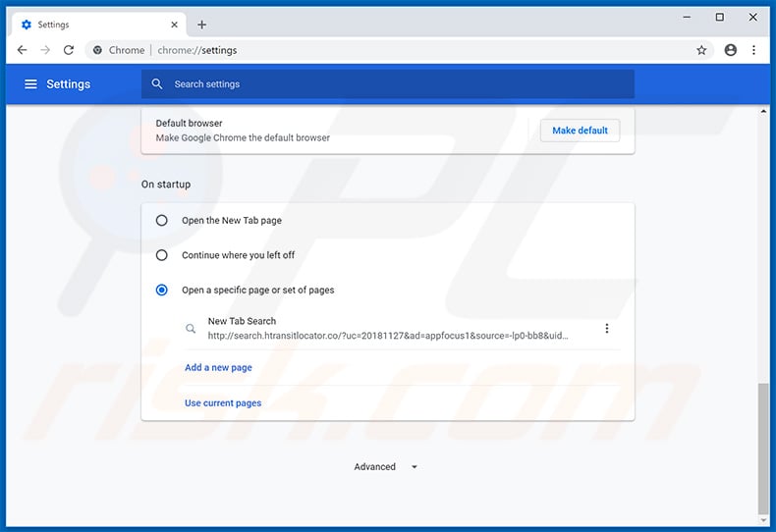This screenshot has height=532, width=776.
Task: Minimize the Chrome window
Action: tap(687, 18)
